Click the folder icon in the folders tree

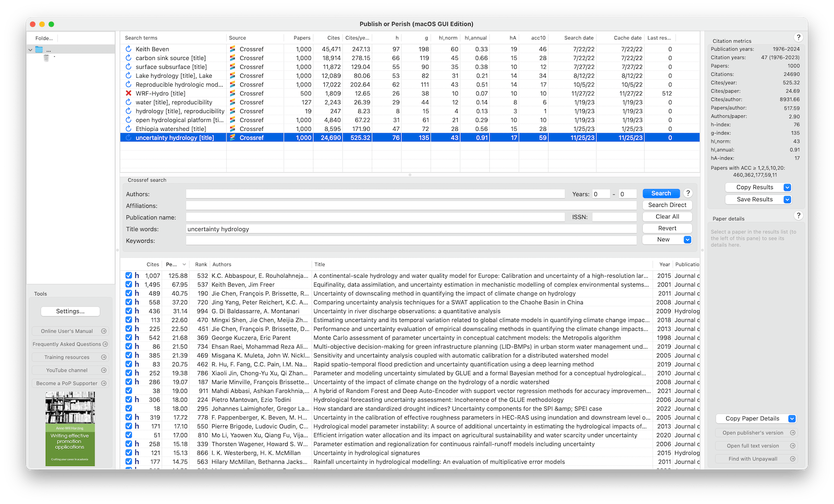[39, 50]
